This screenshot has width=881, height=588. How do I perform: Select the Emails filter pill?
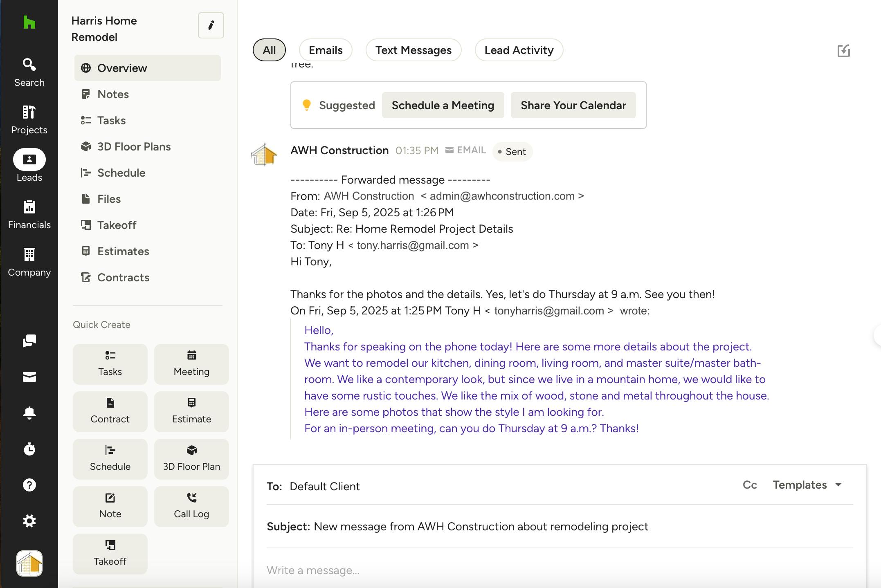[326, 50]
